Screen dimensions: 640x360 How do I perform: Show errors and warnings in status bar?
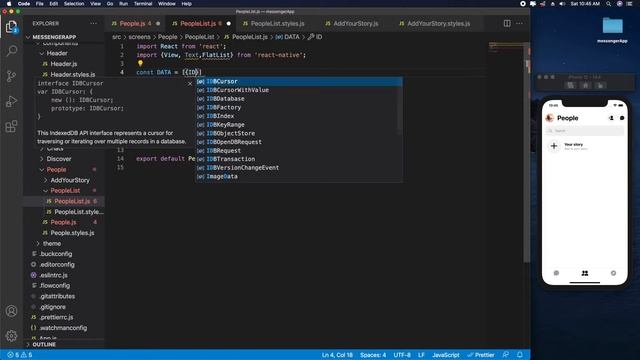(x=19, y=355)
